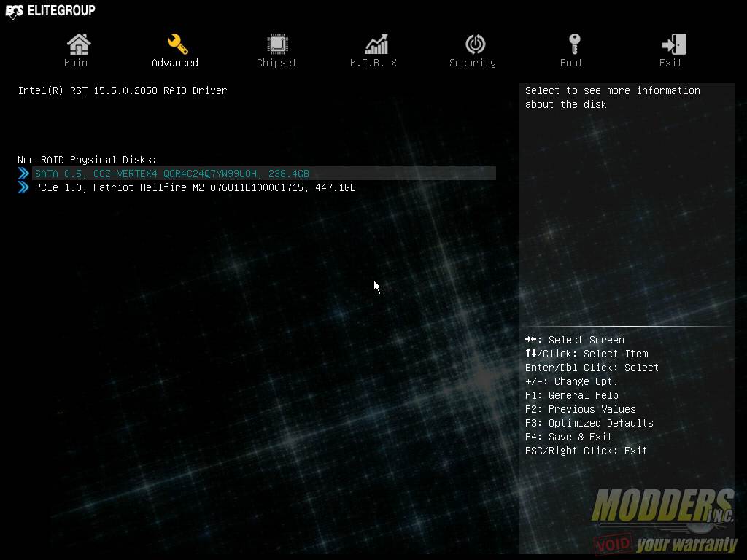Click the ECS Elitegroup logo

click(x=50, y=11)
